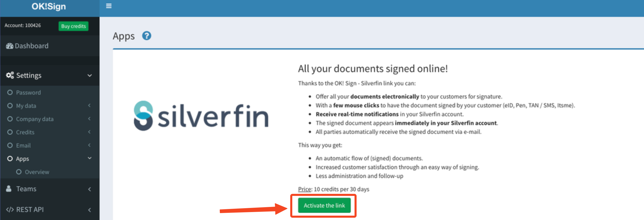Click the Activate the link button
Viewport: 644px width, 220px height.
click(324, 205)
